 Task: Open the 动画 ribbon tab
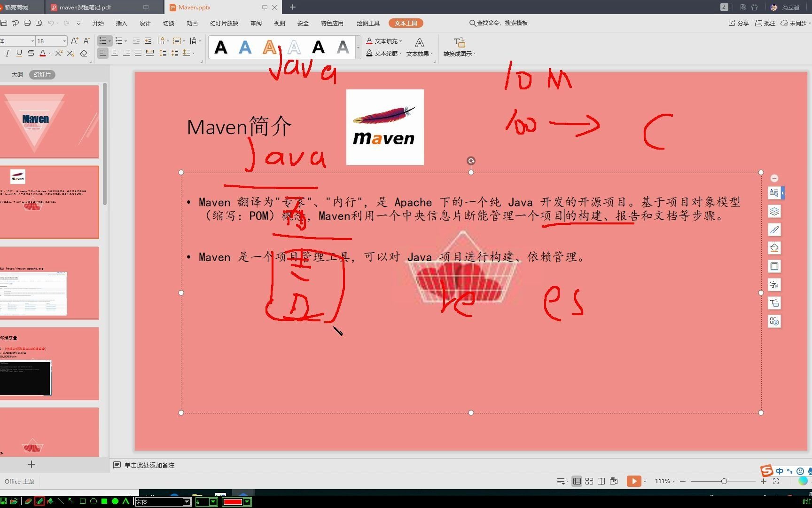pyautogui.click(x=192, y=23)
